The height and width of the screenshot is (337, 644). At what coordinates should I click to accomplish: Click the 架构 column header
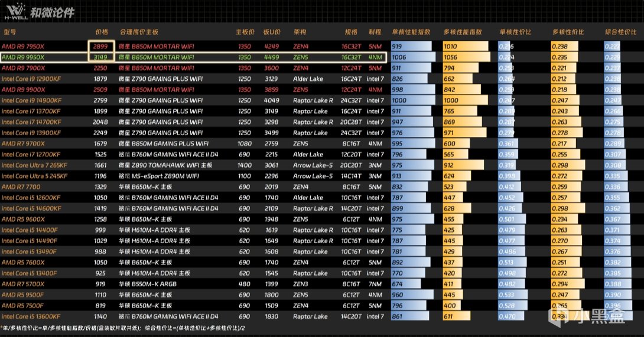pyautogui.click(x=300, y=32)
